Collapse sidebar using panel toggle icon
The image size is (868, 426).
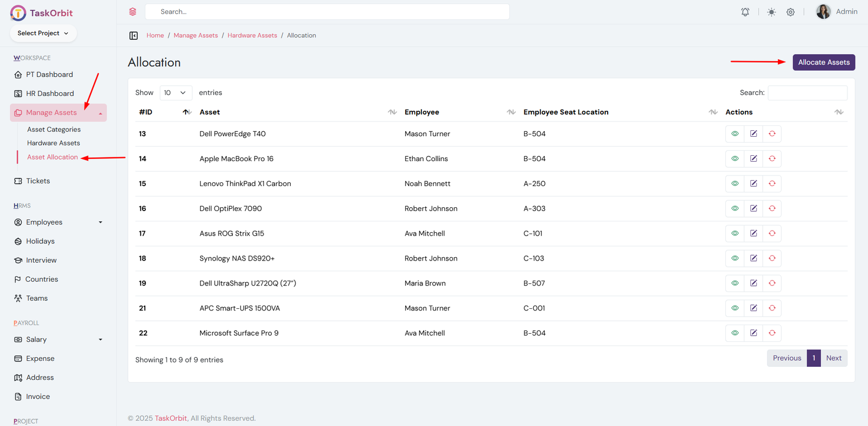click(x=133, y=36)
